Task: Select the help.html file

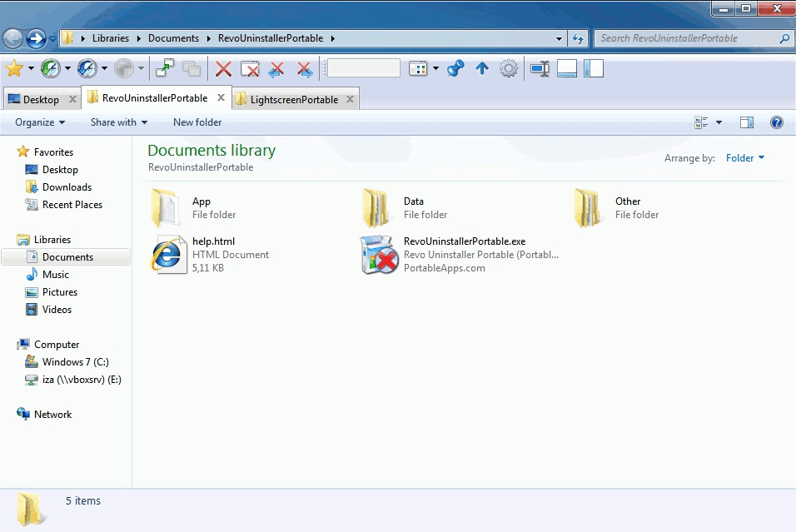Action: coord(210,254)
